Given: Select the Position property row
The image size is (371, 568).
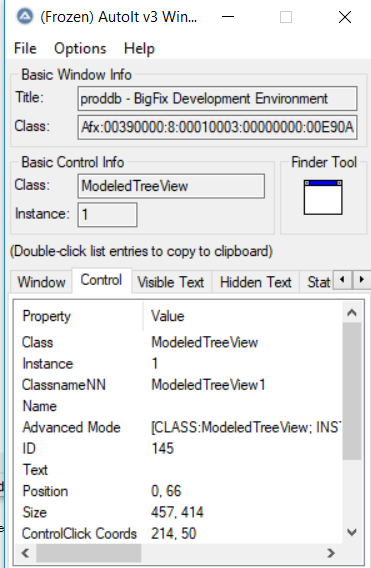Looking at the screenshot, I should (178, 491).
